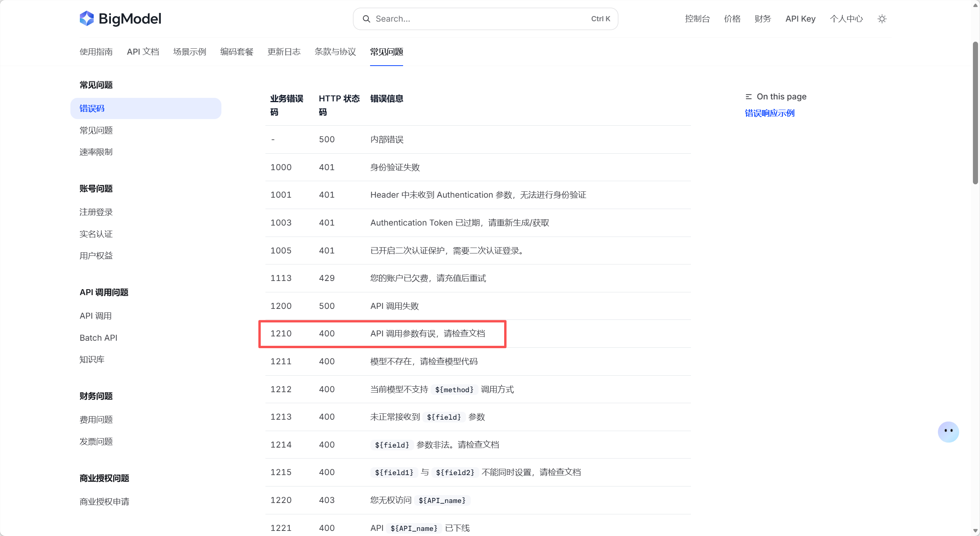The height and width of the screenshot is (536, 980).
Task: Click the 错误信息 column header
Action: click(387, 99)
